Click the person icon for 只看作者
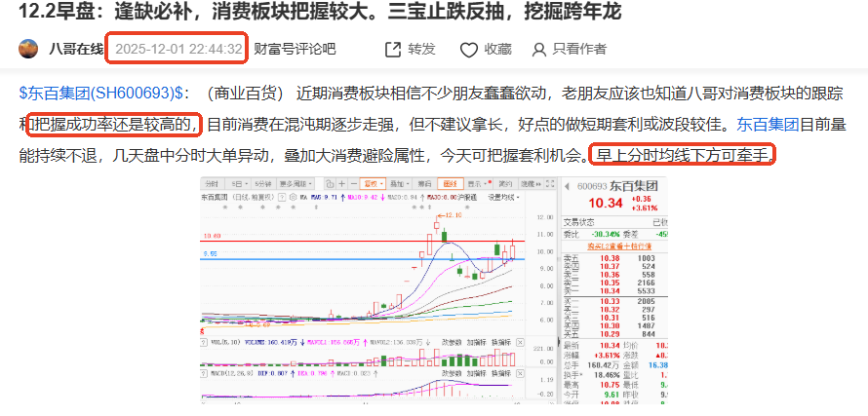Screen dimensions: 868x416 pyautogui.click(x=538, y=50)
